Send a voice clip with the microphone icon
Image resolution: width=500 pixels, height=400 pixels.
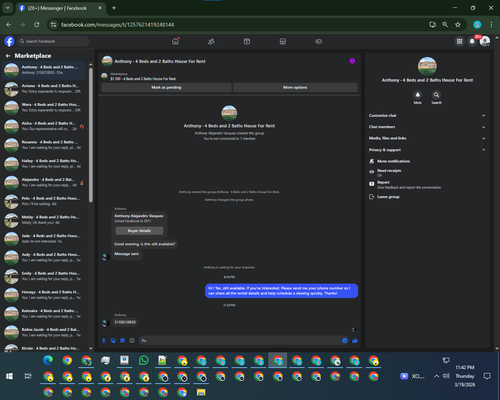click(x=104, y=340)
